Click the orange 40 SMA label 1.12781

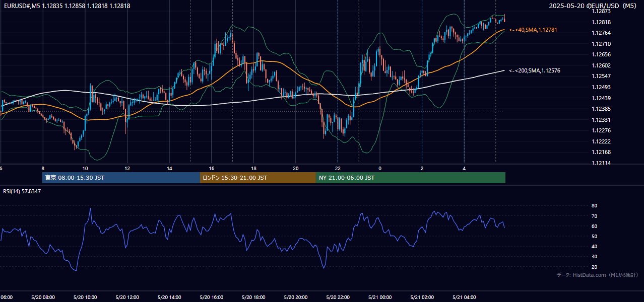(533, 30)
